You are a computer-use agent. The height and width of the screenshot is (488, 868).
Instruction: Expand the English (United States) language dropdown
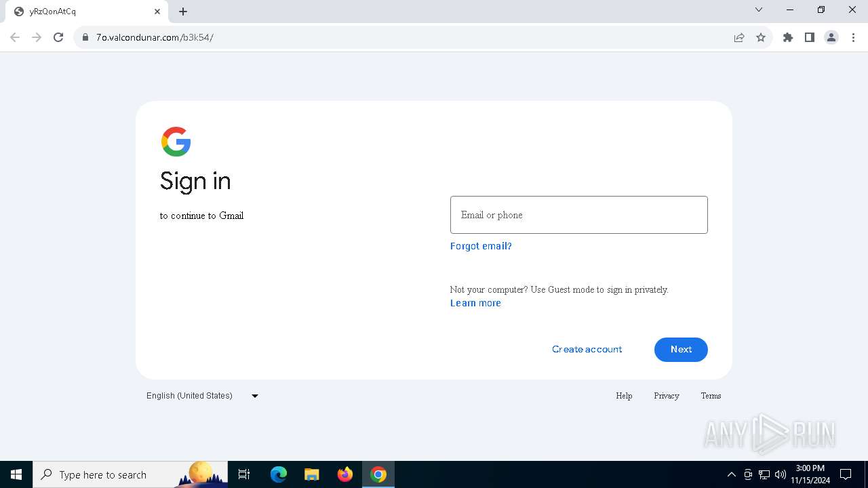(202, 396)
